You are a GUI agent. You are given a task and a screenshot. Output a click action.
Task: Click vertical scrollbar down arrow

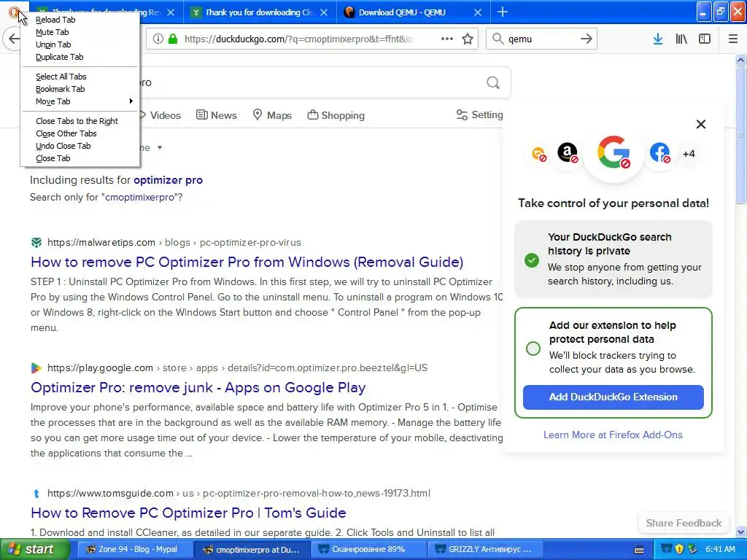pos(740,532)
